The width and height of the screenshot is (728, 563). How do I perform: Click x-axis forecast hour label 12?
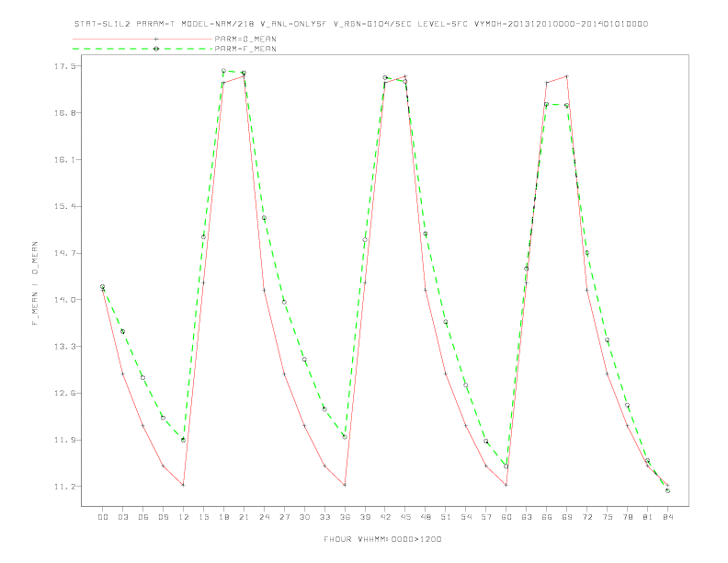(x=184, y=517)
